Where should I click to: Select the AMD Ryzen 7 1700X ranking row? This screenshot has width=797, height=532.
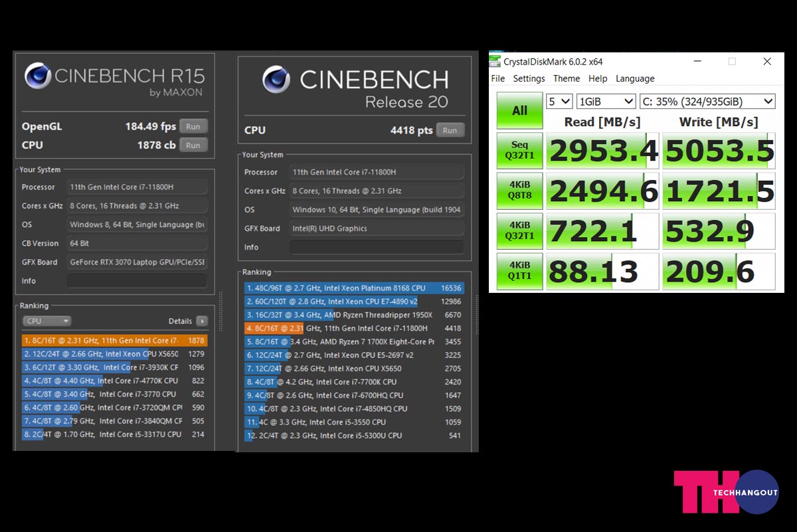(354, 341)
